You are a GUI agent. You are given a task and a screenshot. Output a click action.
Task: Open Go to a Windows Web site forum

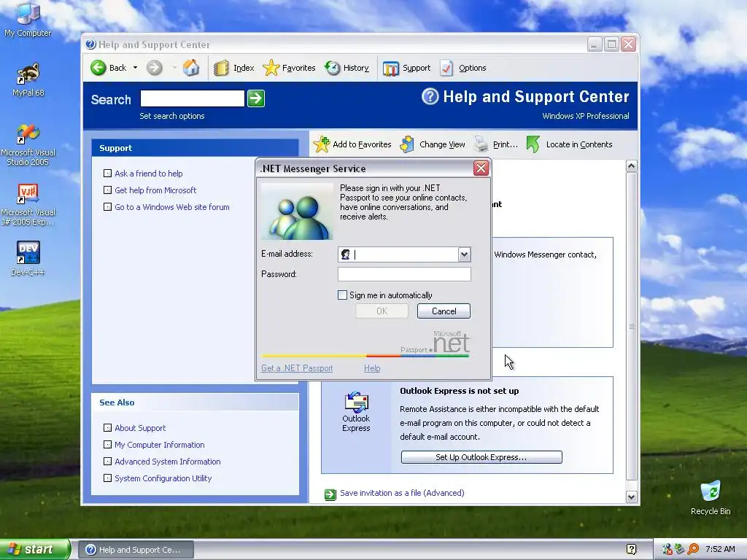coord(172,206)
